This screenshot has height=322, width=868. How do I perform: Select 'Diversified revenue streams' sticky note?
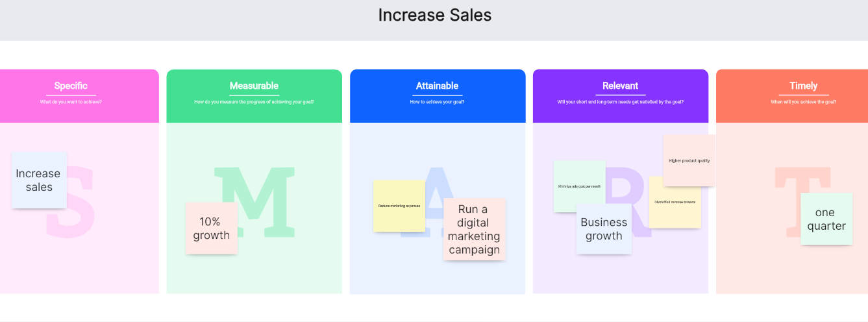coord(675,202)
